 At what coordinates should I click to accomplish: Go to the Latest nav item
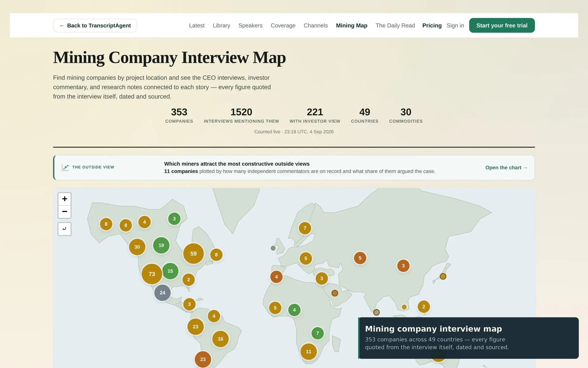[x=197, y=25]
